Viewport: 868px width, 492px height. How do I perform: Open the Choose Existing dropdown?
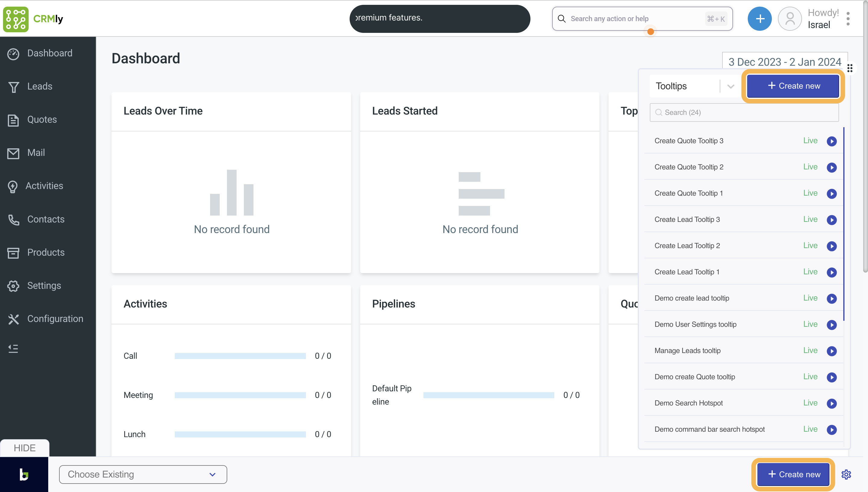pyautogui.click(x=143, y=475)
